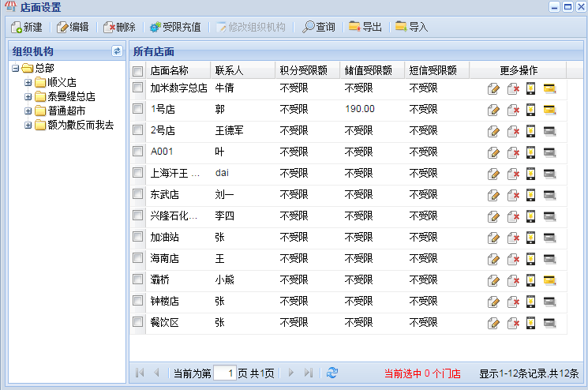Screen dimensions: 588x390
Task: Click the 编辑 (Edit) toolbar button
Action: [73, 27]
